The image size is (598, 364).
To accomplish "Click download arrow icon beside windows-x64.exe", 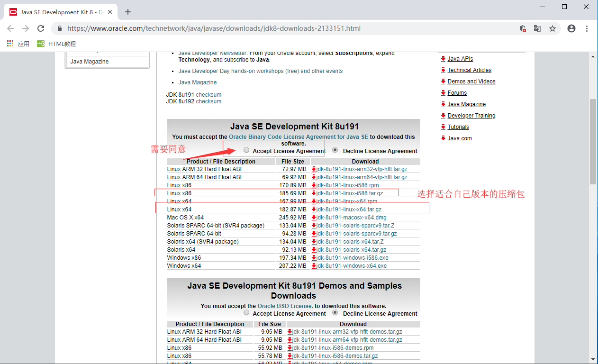I will tap(314, 266).
